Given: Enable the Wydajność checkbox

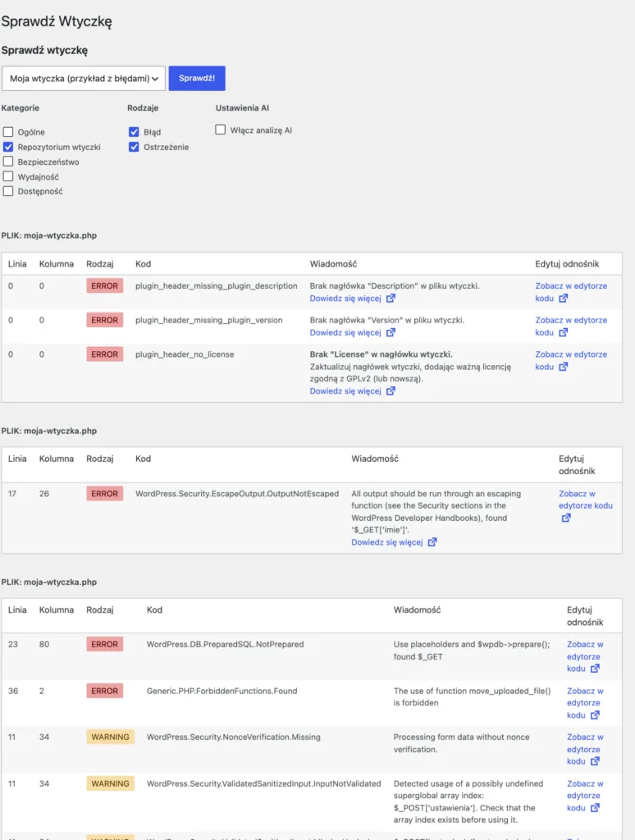Looking at the screenshot, I should point(8,176).
